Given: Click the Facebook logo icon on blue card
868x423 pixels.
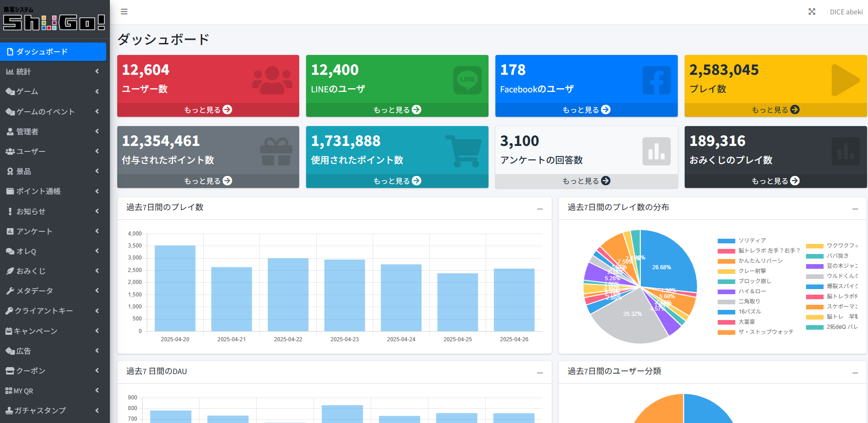Looking at the screenshot, I should click(x=656, y=80).
